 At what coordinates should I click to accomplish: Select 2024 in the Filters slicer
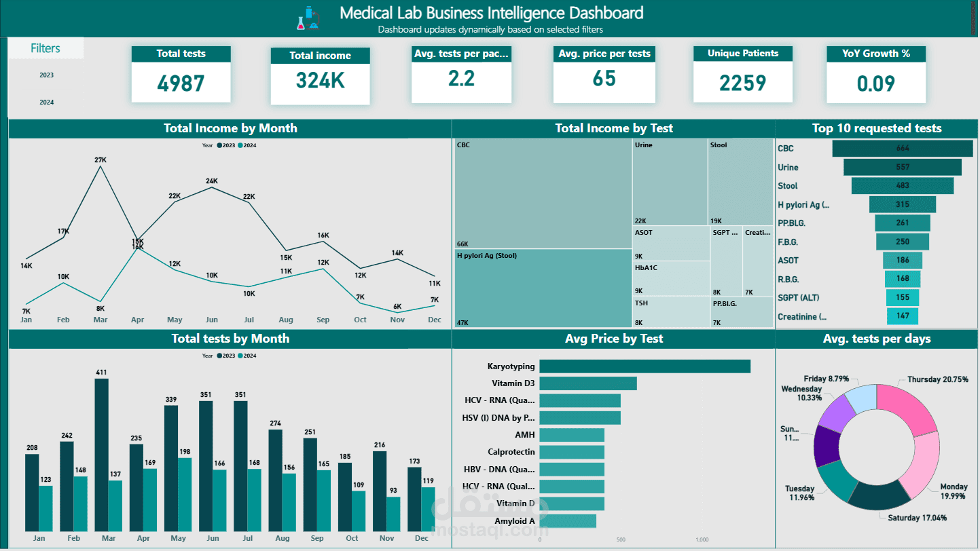click(46, 102)
